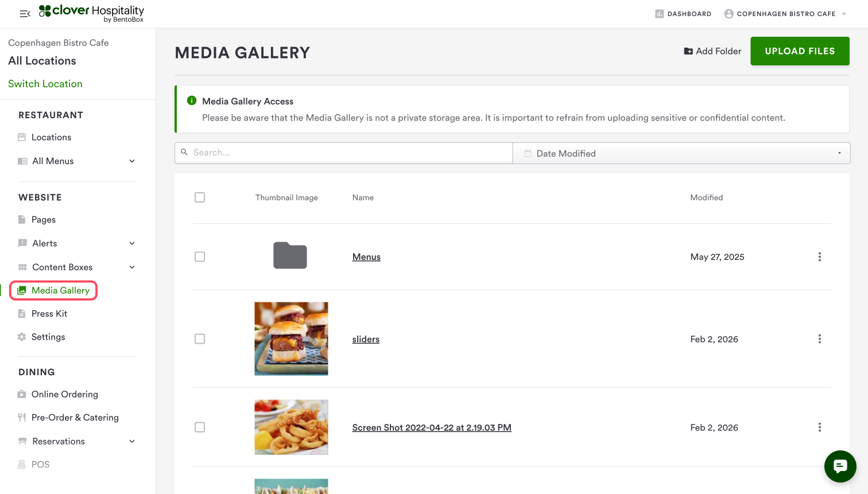The height and width of the screenshot is (494, 868).
Task: Open the Date Modified sort dropdown
Action: point(681,153)
